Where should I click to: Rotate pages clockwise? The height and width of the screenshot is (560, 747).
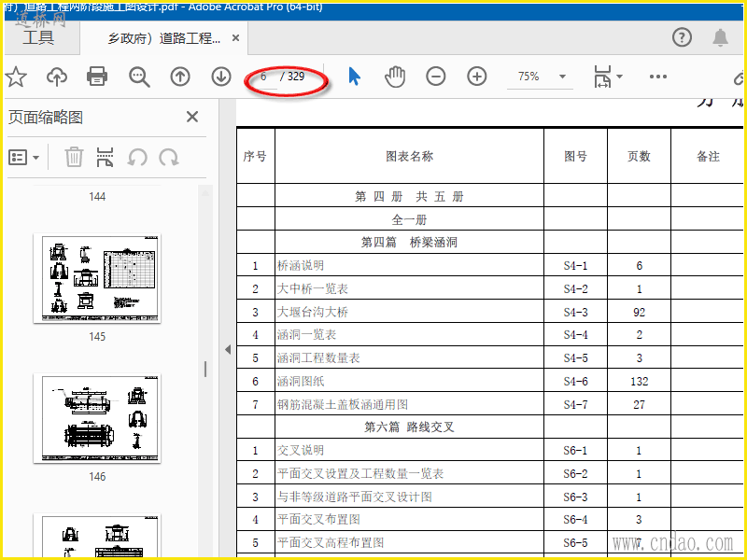pyautogui.click(x=169, y=157)
